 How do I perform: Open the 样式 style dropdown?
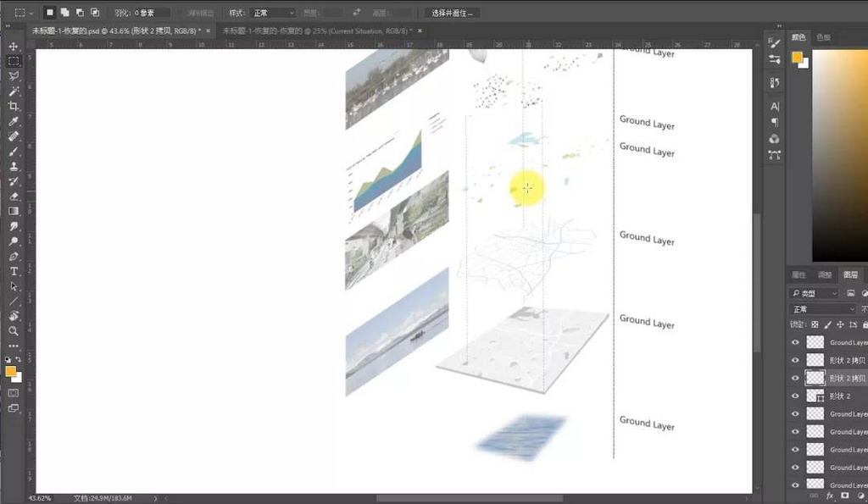[x=273, y=14]
